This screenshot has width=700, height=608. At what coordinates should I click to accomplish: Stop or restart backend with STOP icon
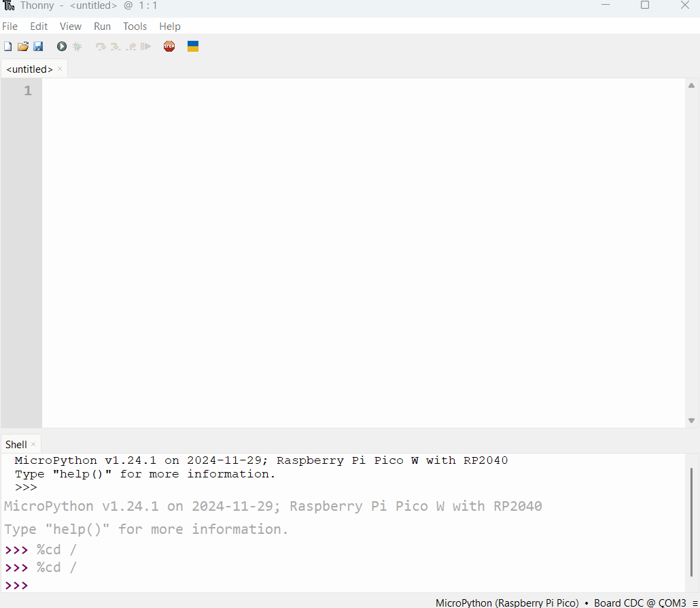coord(169,46)
